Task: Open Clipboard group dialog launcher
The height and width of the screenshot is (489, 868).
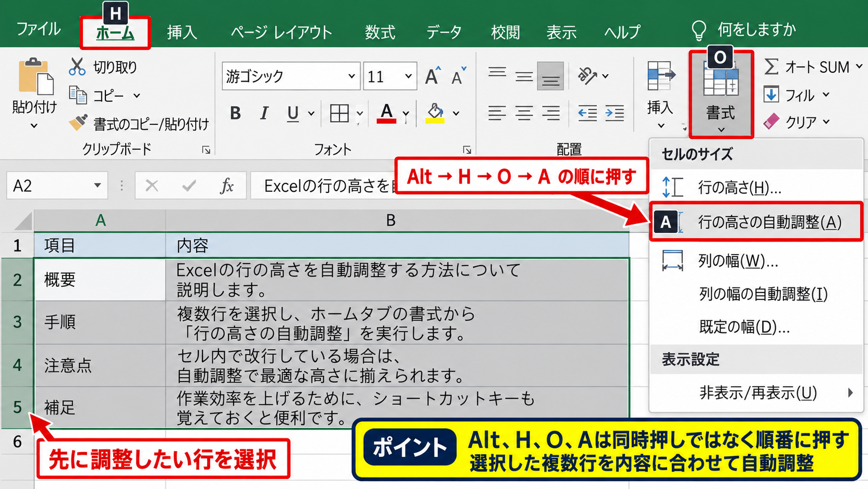Action: click(206, 150)
